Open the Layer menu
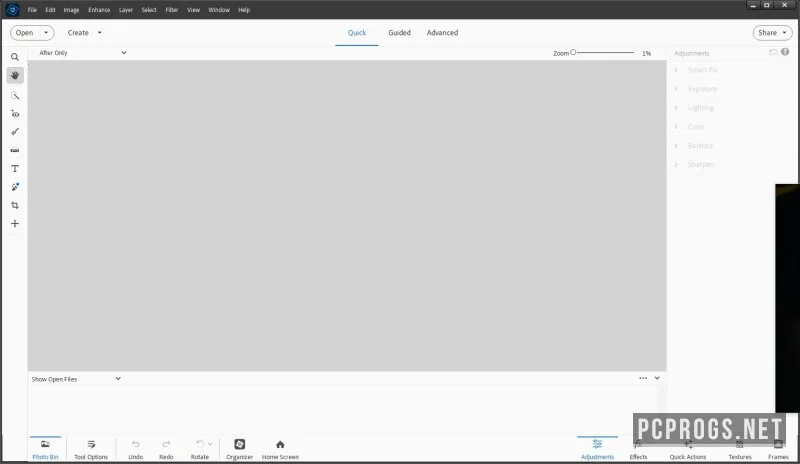 point(126,10)
